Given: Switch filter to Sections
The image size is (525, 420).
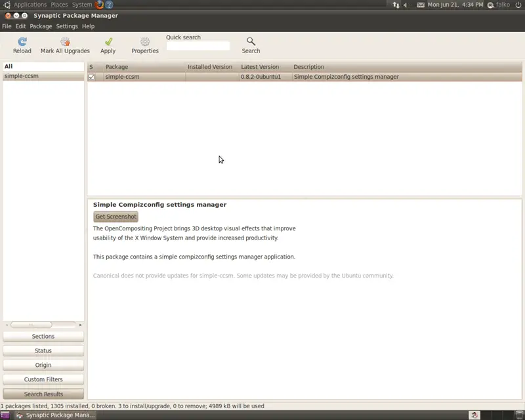Looking at the screenshot, I should 43,336.
